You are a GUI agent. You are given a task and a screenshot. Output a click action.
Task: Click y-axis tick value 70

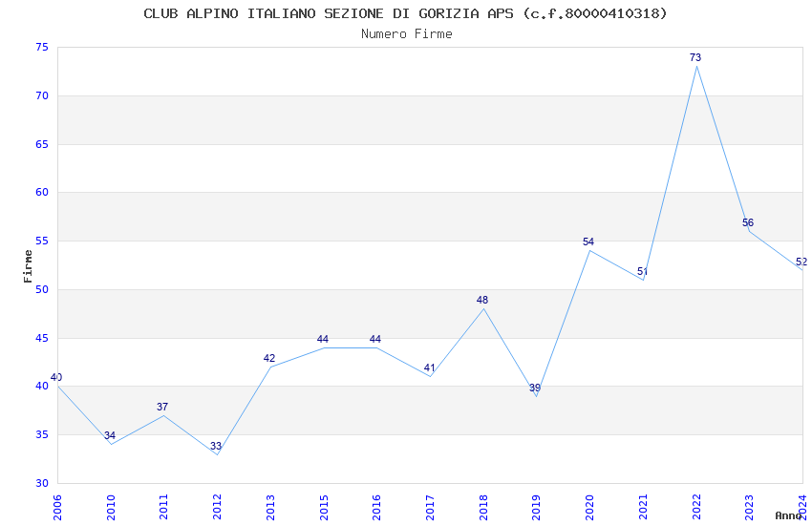tap(42, 95)
